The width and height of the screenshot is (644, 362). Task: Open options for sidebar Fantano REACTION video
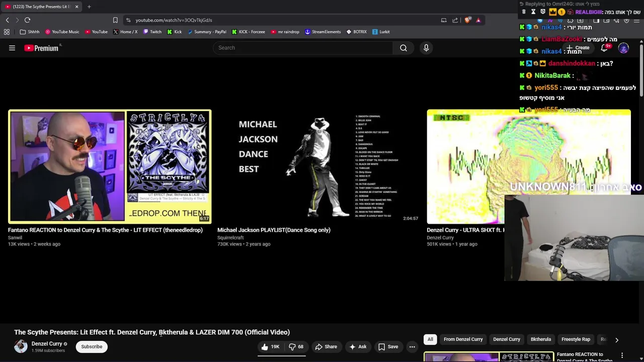[622, 355]
